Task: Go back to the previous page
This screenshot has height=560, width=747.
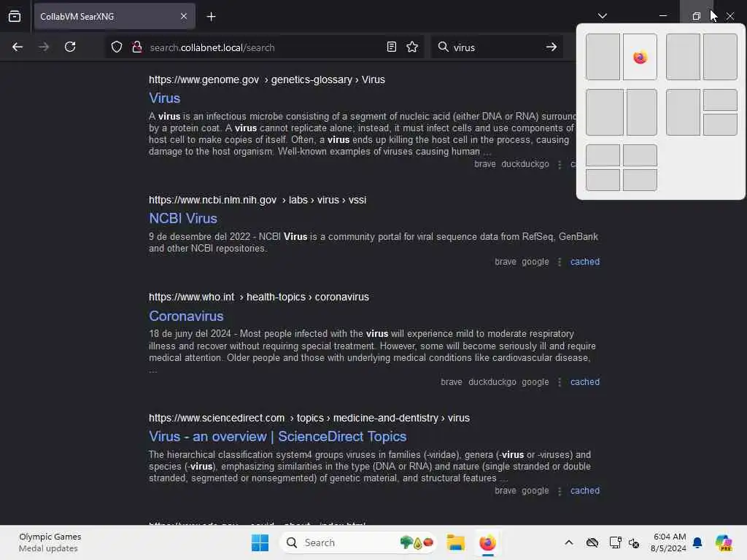Action: pos(18,47)
